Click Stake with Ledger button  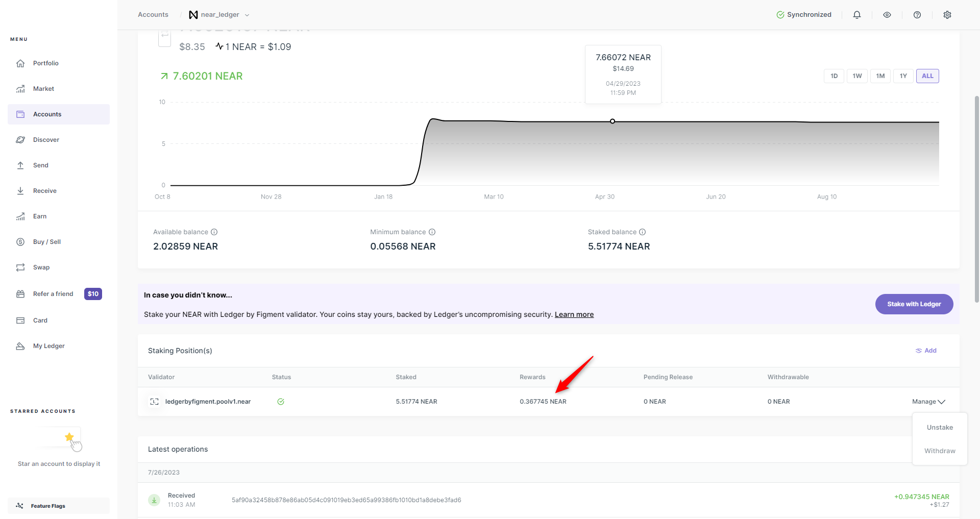tap(914, 304)
